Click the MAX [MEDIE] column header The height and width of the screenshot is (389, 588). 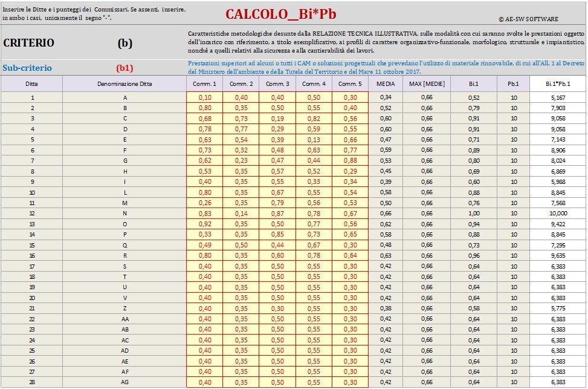click(x=427, y=83)
